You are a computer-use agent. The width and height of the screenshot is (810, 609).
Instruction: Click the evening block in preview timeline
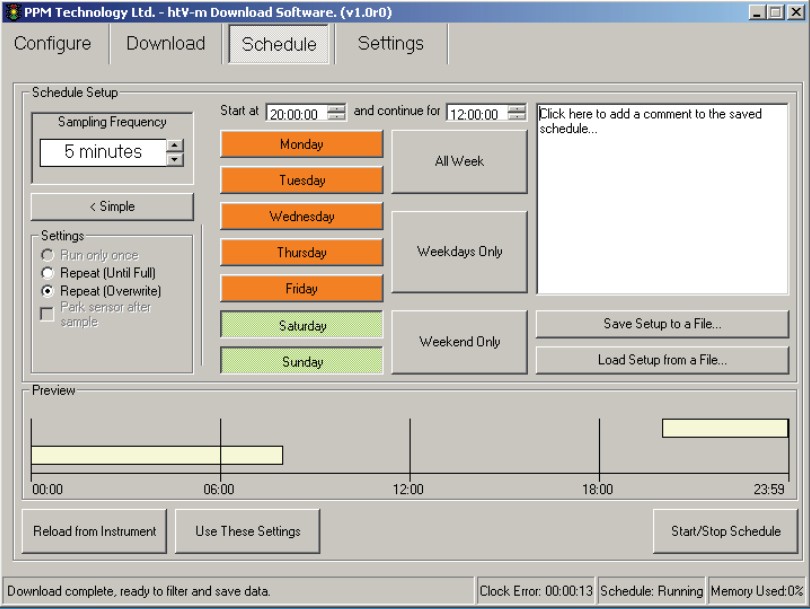[725, 428]
